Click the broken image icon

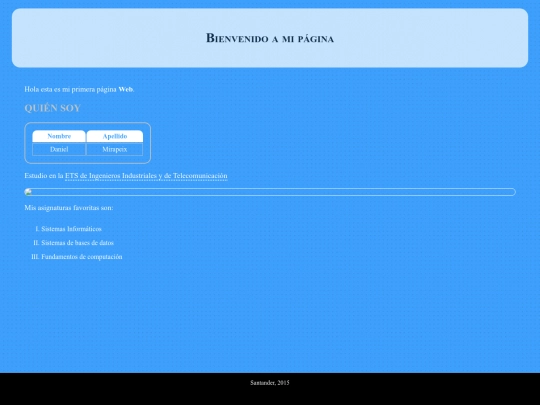(x=28, y=192)
